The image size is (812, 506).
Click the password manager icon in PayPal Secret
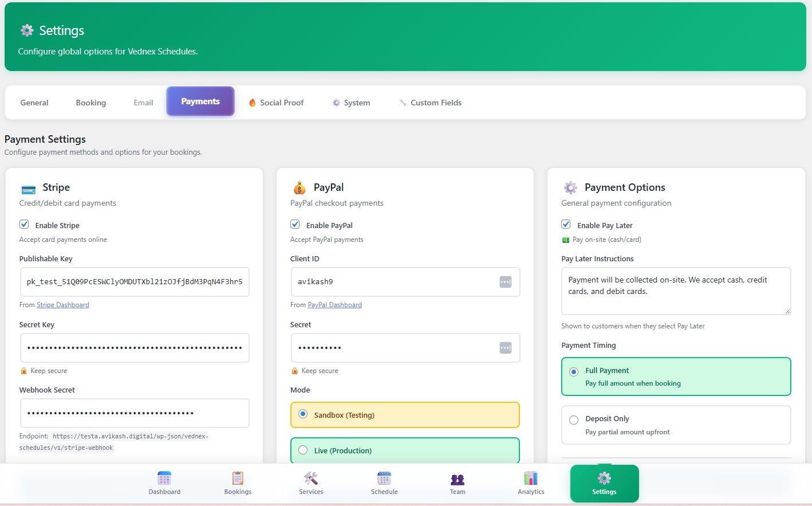pyautogui.click(x=505, y=348)
